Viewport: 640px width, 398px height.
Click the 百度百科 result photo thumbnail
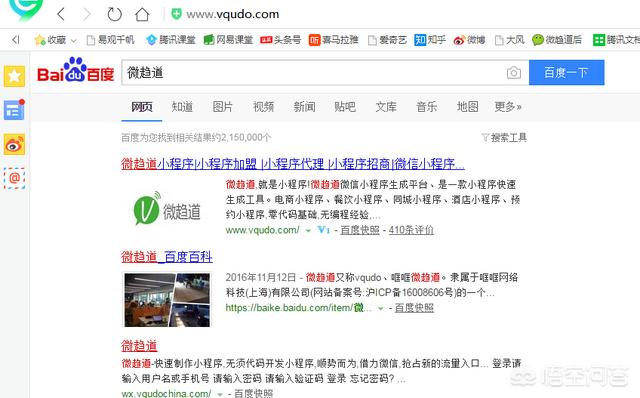coord(167,300)
